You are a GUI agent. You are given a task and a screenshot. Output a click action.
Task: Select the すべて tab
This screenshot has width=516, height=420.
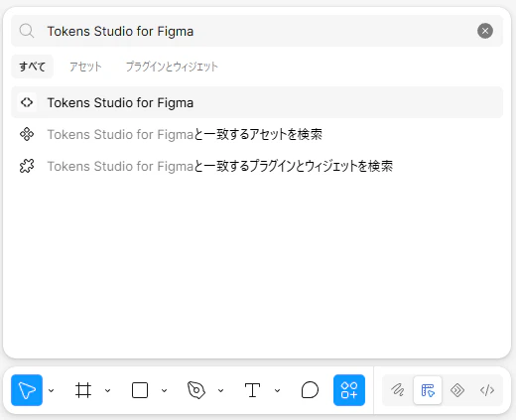[32, 67]
